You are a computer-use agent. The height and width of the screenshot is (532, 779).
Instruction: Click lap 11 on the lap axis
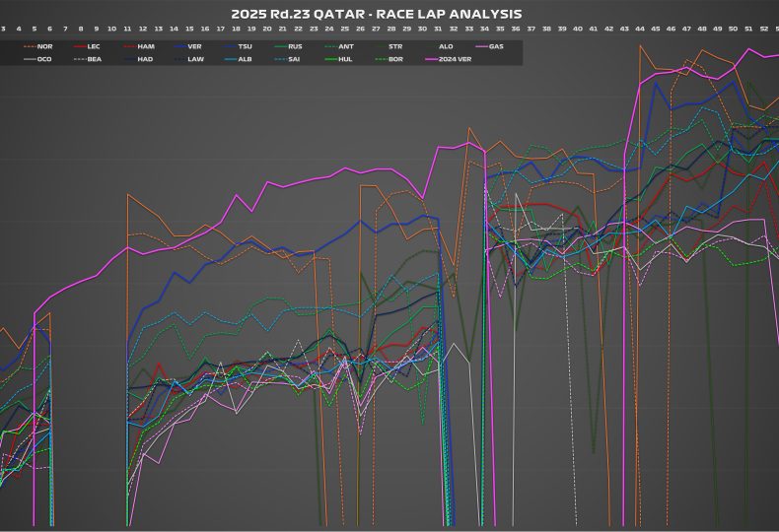click(126, 30)
